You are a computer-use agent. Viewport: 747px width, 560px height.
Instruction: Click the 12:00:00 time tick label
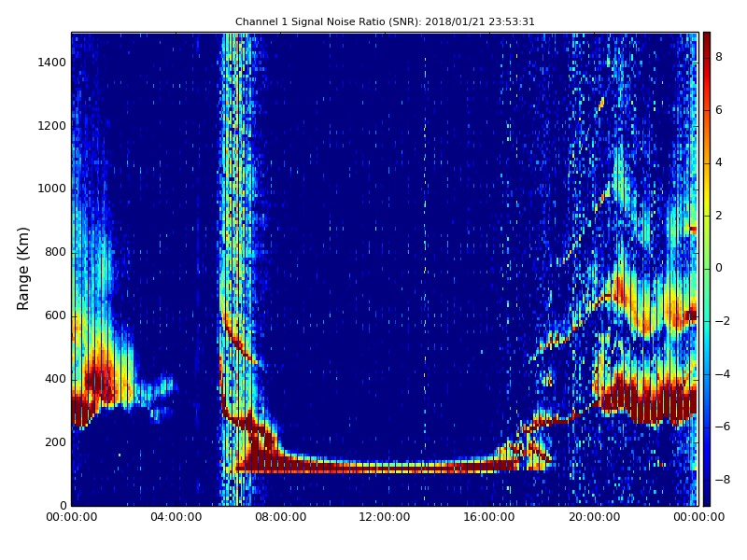click(385, 517)
